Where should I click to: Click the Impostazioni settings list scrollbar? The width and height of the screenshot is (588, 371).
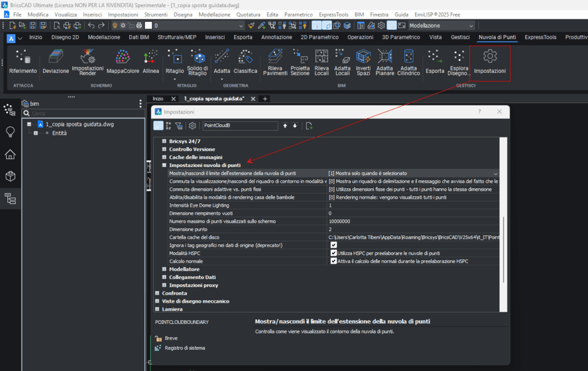pos(503,249)
